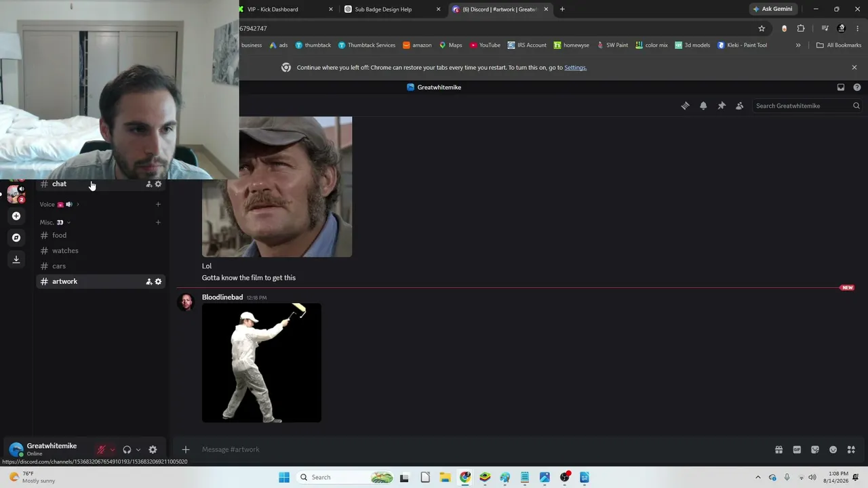
Task: Open audio output options arrow
Action: pyautogui.click(x=138, y=449)
